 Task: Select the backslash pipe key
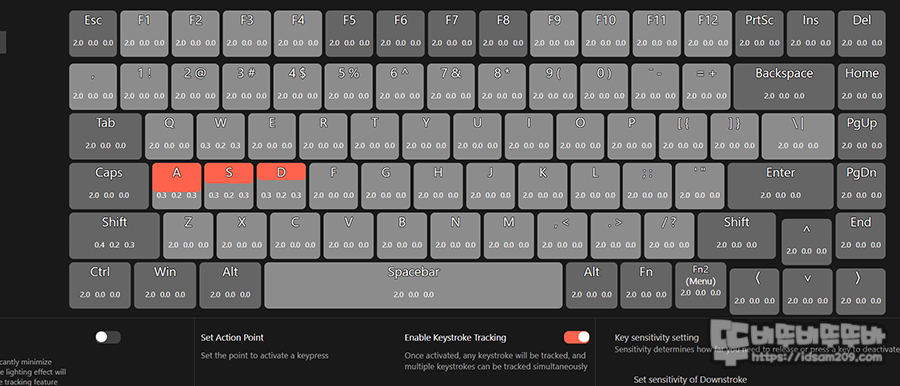coord(798,137)
